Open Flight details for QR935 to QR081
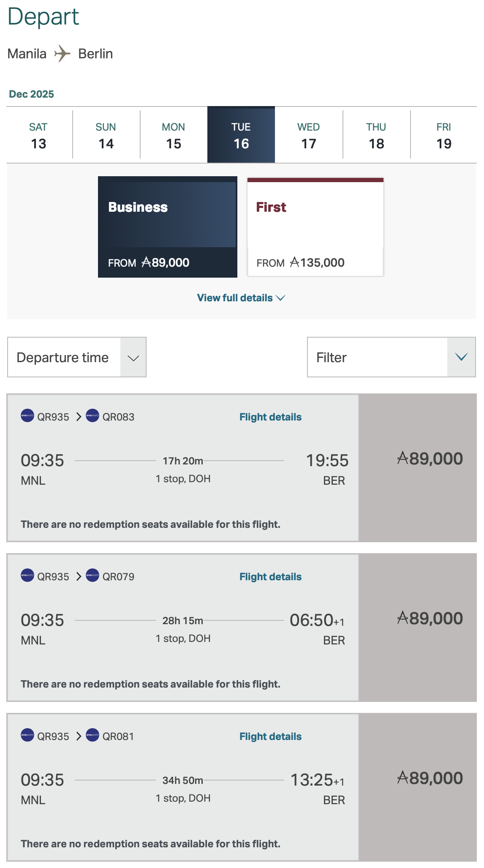Image resolution: width=484 pixels, height=868 pixels. 270,737
